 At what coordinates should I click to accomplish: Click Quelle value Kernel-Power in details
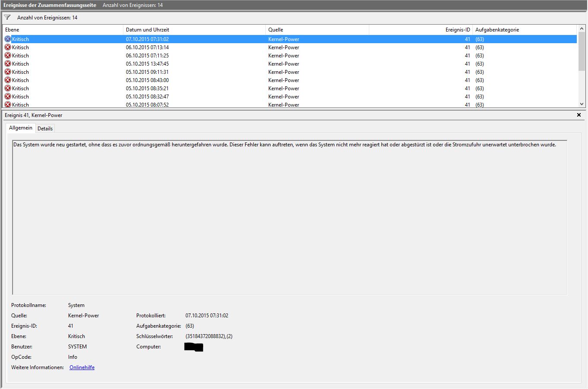(x=83, y=316)
